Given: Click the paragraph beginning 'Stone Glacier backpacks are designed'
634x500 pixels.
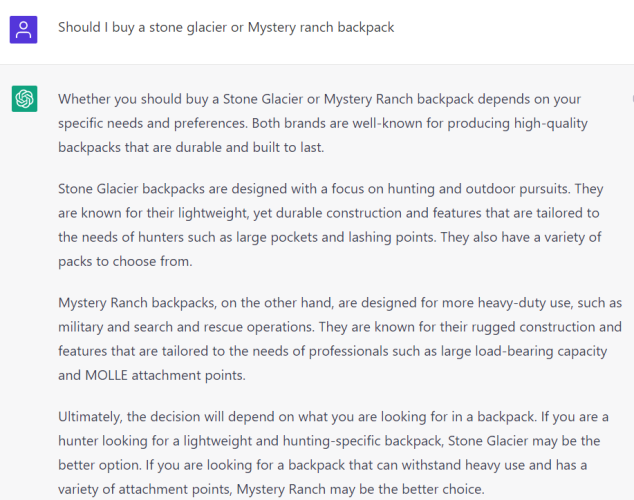Looking at the screenshot, I should [x=331, y=225].
